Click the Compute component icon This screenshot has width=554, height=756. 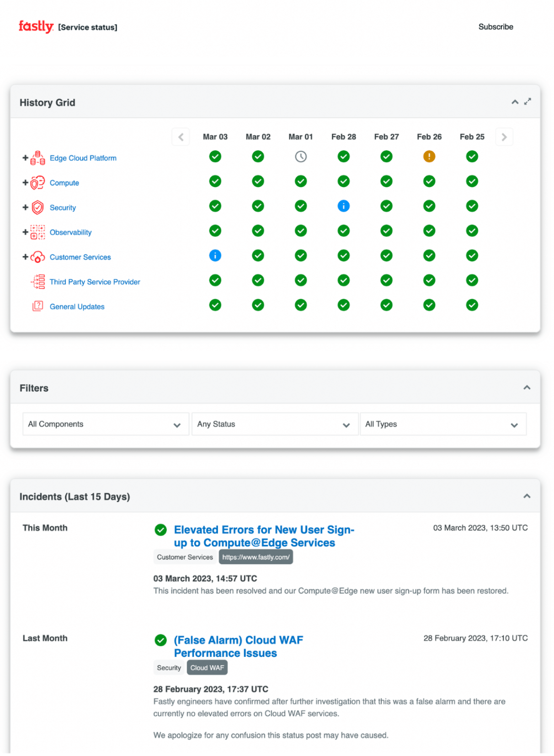[38, 183]
